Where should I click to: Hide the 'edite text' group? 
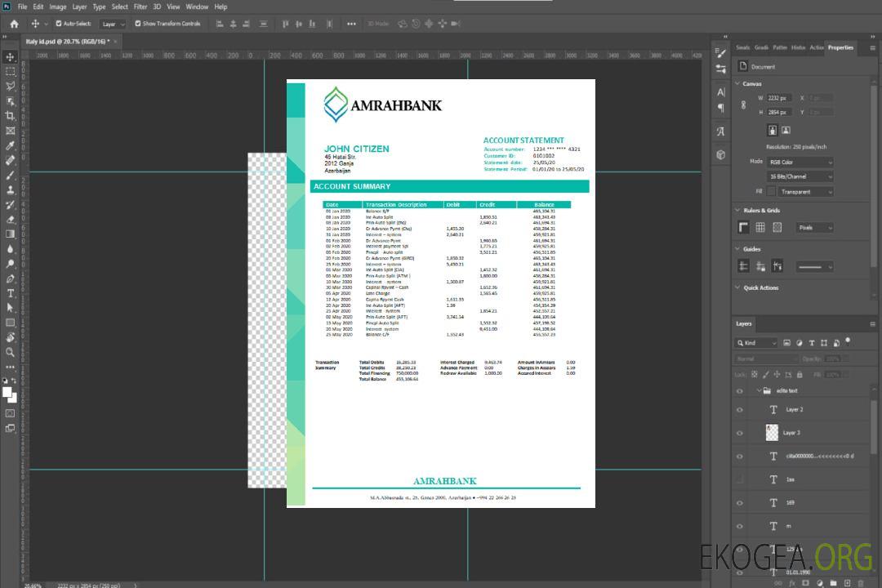740,391
